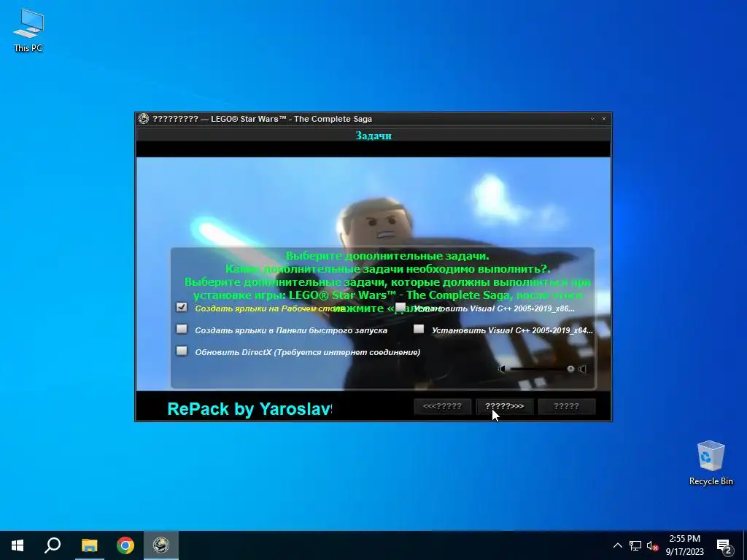Show hidden system tray icons
The height and width of the screenshot is (560, 747).
[x=617, y=545]
